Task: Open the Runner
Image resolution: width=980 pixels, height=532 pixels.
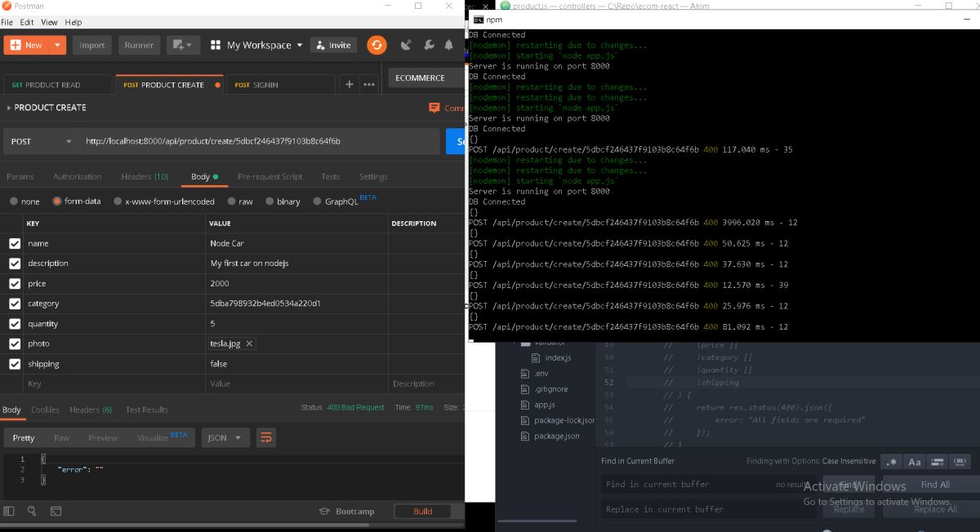Action: coord(139,45)
